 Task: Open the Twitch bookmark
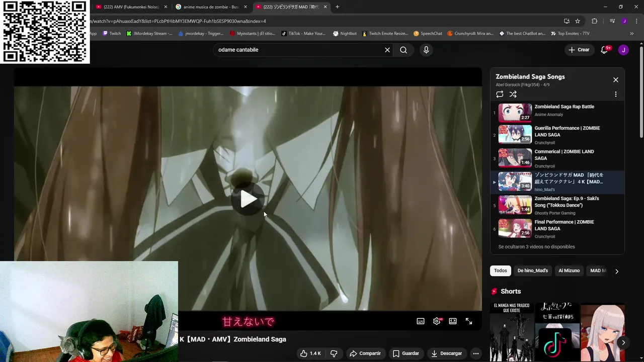point(112,34)
